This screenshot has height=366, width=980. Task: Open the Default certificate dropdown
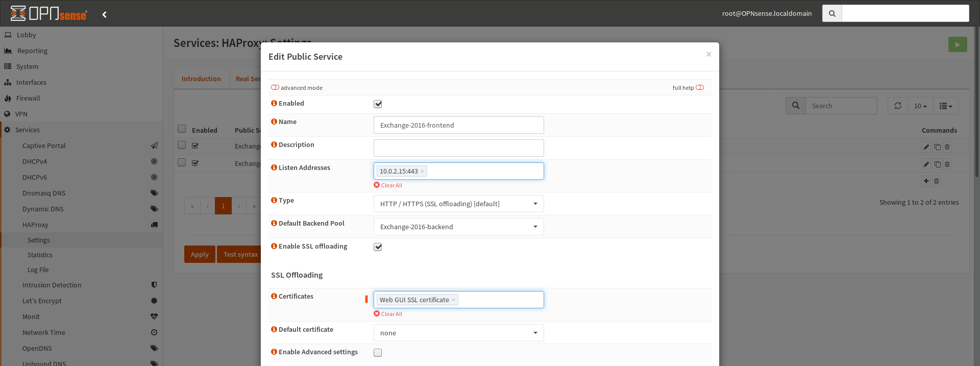459,333
